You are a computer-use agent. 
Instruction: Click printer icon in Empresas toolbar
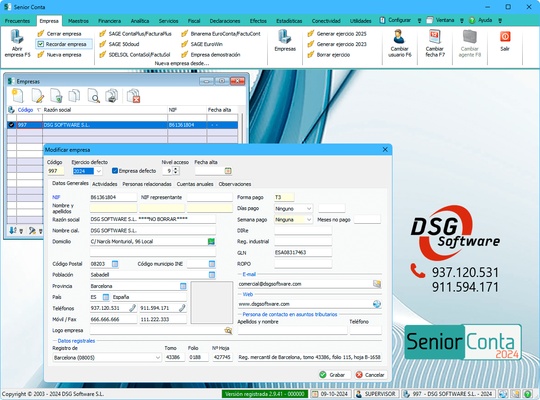click(x=112, y=96)
